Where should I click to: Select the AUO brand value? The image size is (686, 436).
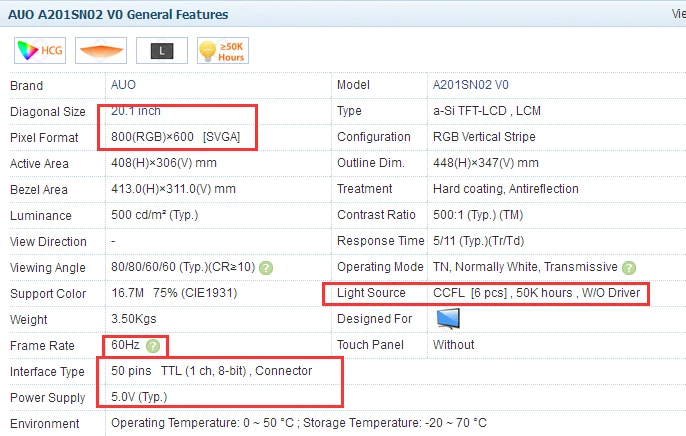coord(123,85)
